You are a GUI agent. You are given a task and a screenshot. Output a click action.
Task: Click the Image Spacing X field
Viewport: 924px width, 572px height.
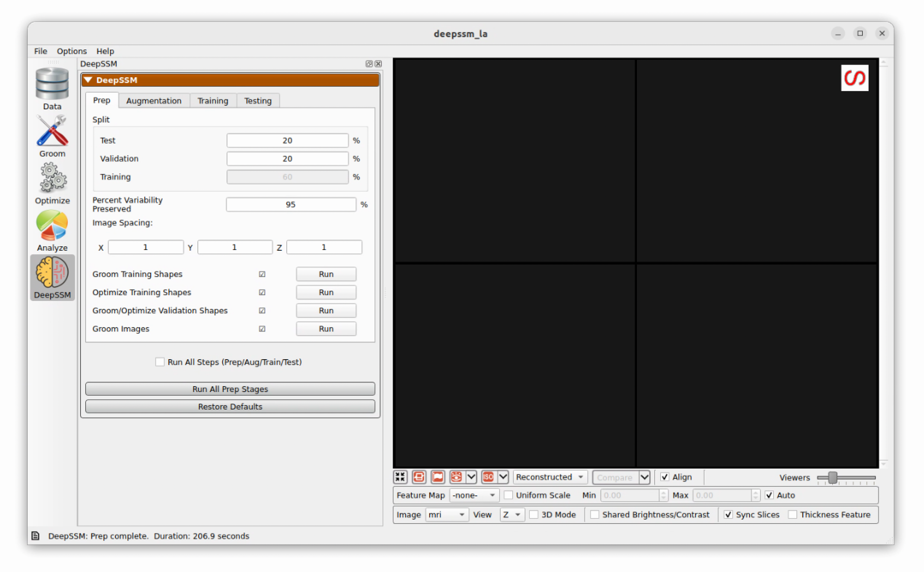(146, 247)
